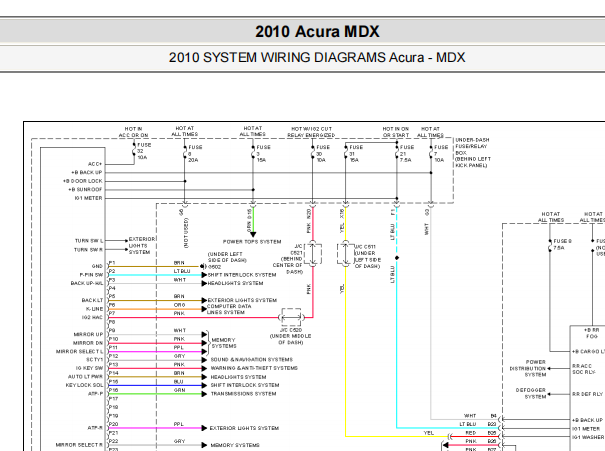Click the "IG1 WASHER" terminal label
This screenshot has width=605, height=451.
[x=588, y=437]
